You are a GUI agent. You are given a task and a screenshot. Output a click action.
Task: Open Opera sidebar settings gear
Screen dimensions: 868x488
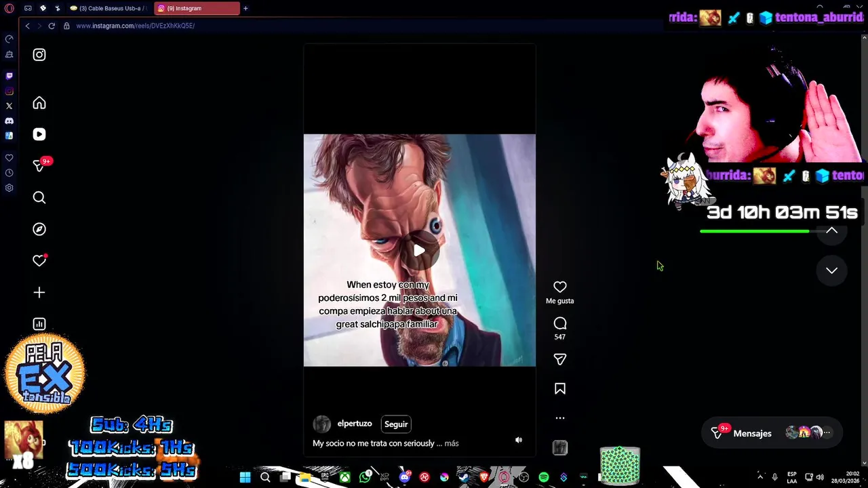(9, 188)
